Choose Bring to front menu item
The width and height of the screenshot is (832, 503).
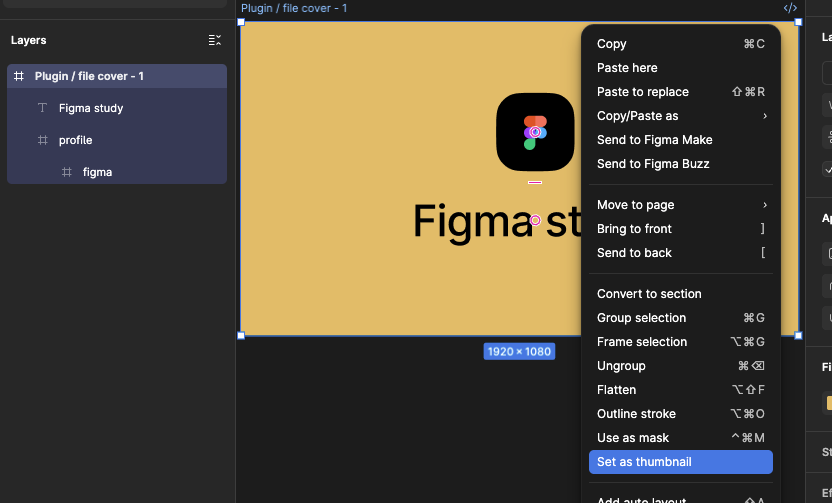[681, 229]
